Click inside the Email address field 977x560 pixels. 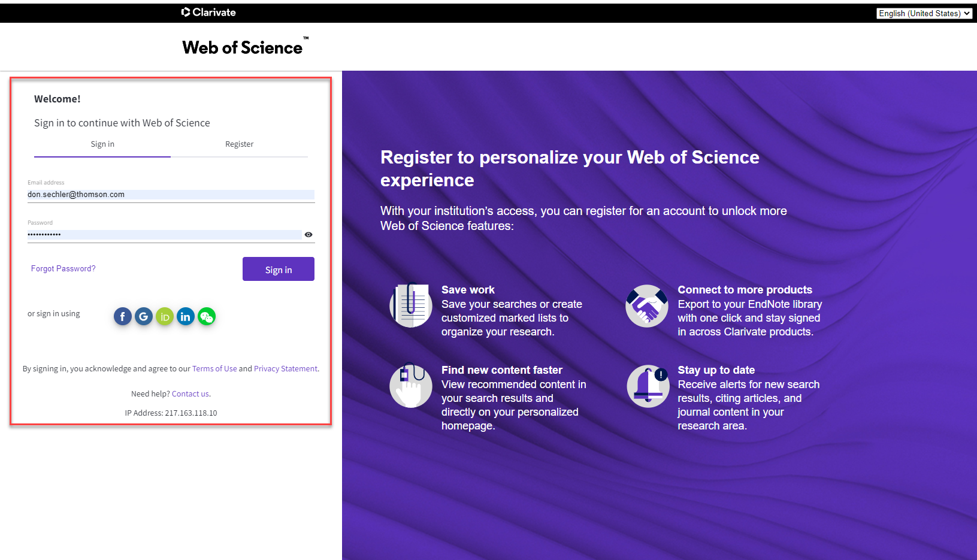pyautogui.click(x=171, y=194)
